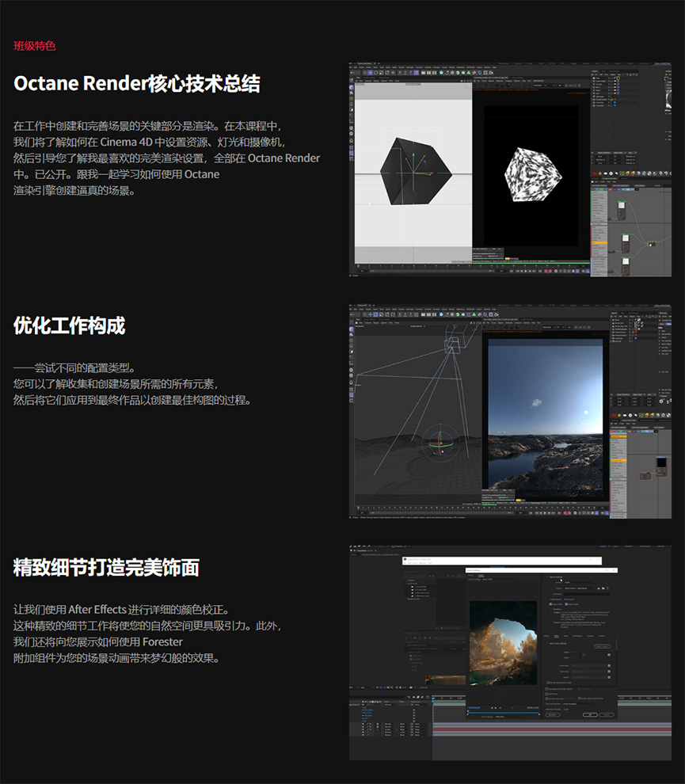Select the dark cube in the C4D viewport
This screenshot has width=685, height=784.
coord(415,172)
